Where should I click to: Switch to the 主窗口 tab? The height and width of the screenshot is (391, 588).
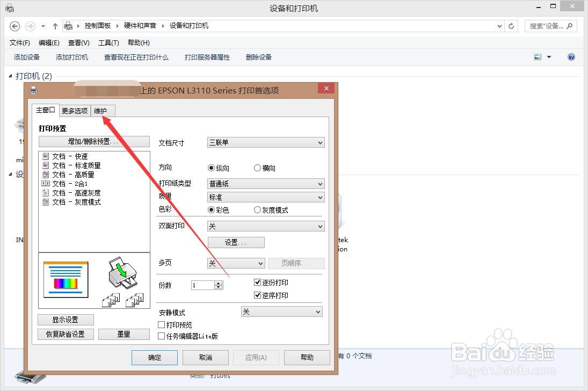pos(45,110)
